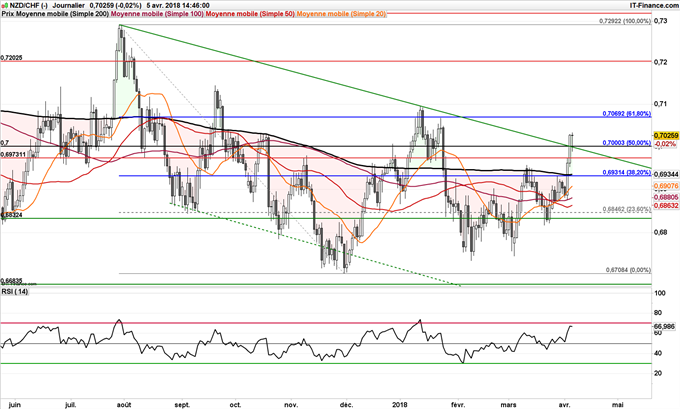Click the 0,68 price axis label
Screen dimensions: 680x409
click(660, 232)
